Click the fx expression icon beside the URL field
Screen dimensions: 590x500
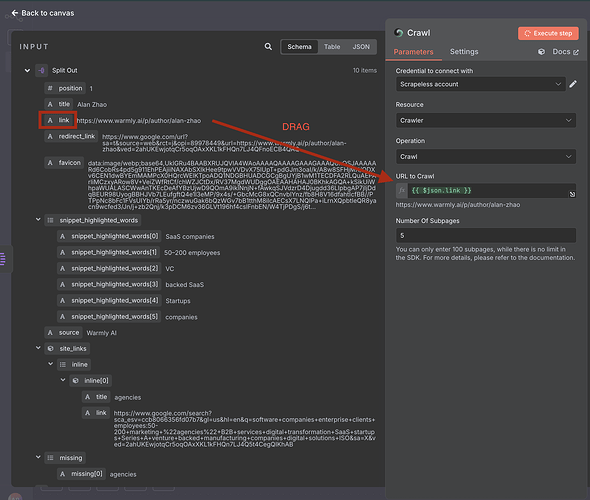tap(401, 191)
